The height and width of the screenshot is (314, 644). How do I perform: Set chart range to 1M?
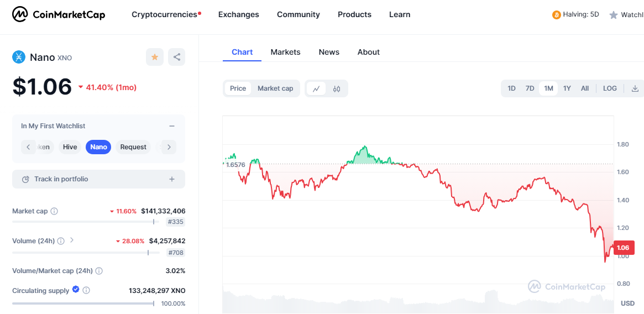[548, 88]
